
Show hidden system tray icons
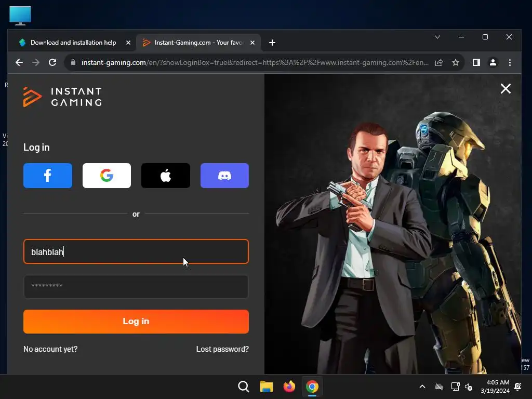(x=422, y=387)
